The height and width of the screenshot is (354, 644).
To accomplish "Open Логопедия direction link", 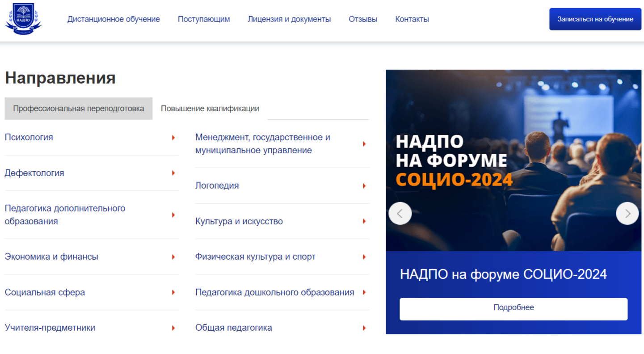I will pos(217,185).
